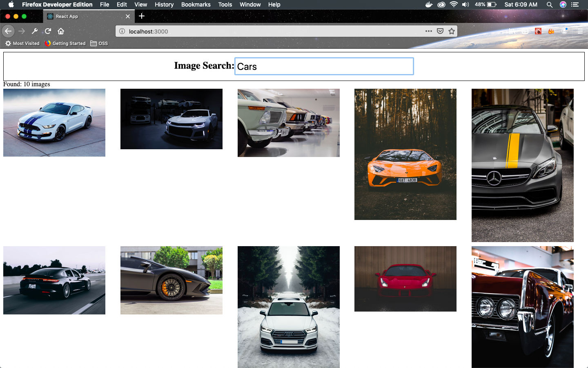Image resolution: width=588 pixels, height=368 pixels.
Task: Show site information icon in address bar
Action: (122, 31)
